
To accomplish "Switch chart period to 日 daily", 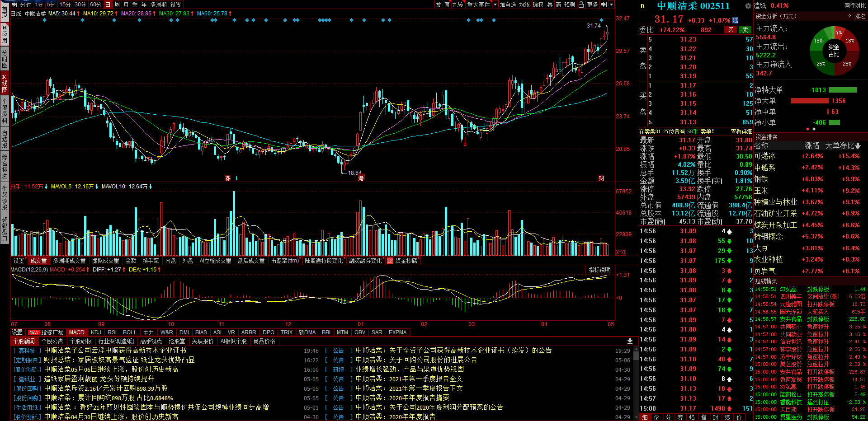I will [x=108, y=5].
